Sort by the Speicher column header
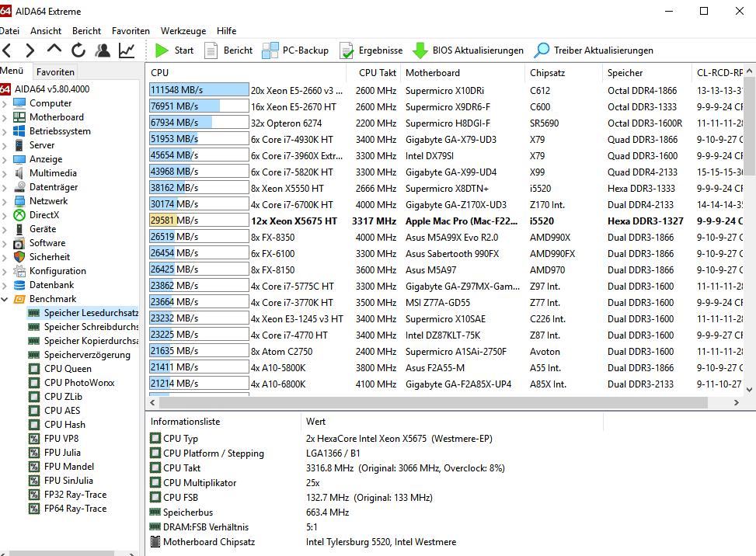Screen dimensions: 756x556 (647, 73)
